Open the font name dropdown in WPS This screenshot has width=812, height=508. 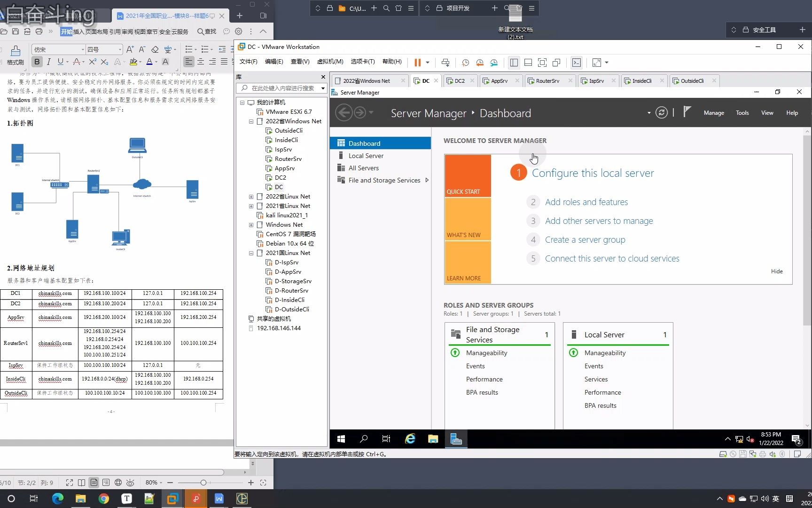coord(83,49)
